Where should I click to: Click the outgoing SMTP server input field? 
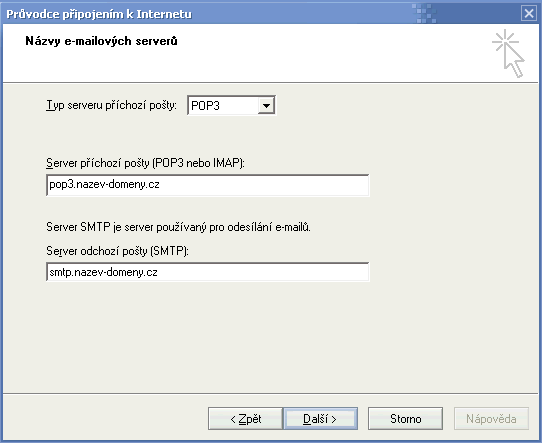click(x=208, y=272)
